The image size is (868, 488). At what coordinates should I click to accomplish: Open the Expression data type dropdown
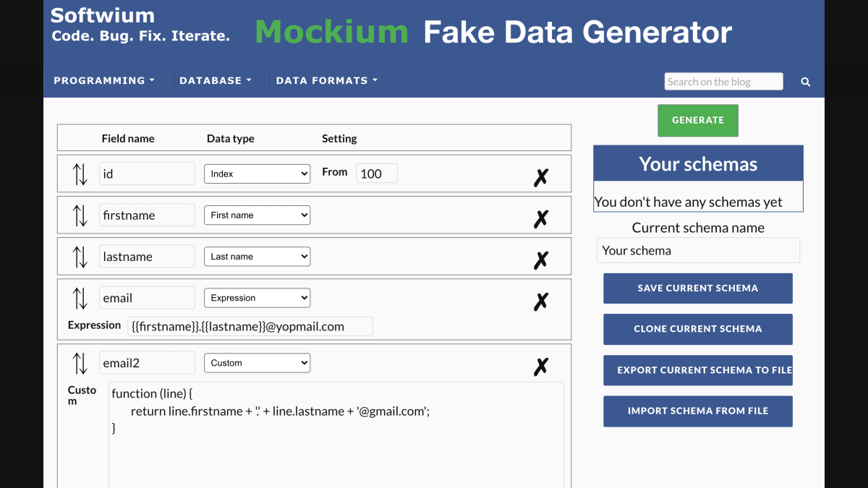click(x=257, y=298)
